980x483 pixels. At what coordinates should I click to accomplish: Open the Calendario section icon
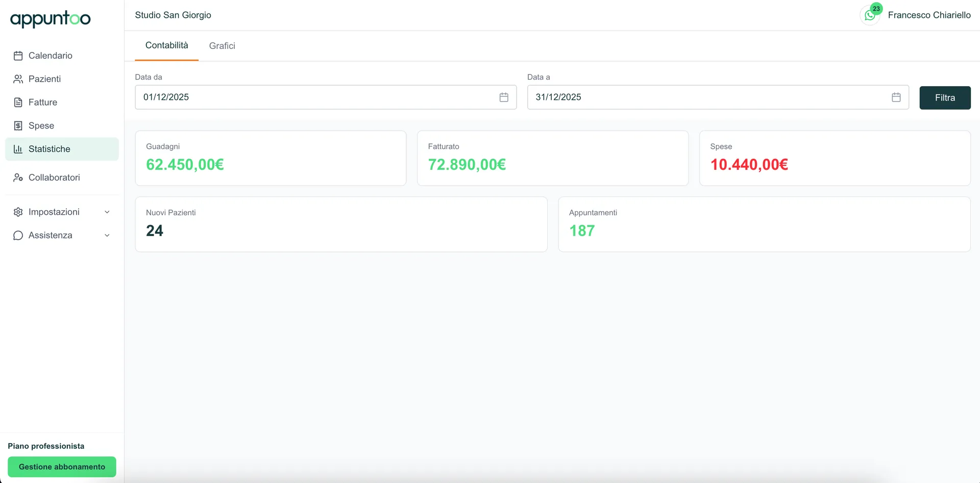click(x=18, y=56)
